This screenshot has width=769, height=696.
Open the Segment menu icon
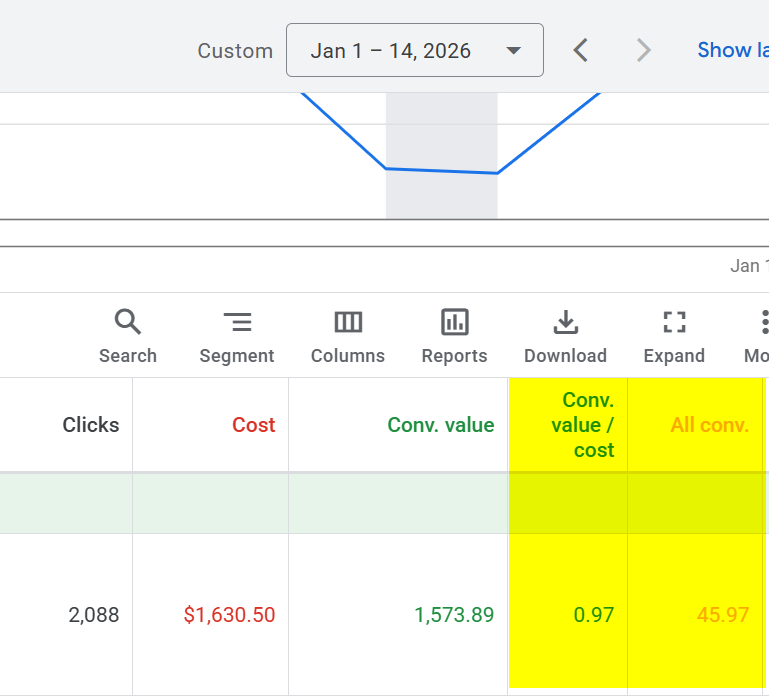point(237,322)
